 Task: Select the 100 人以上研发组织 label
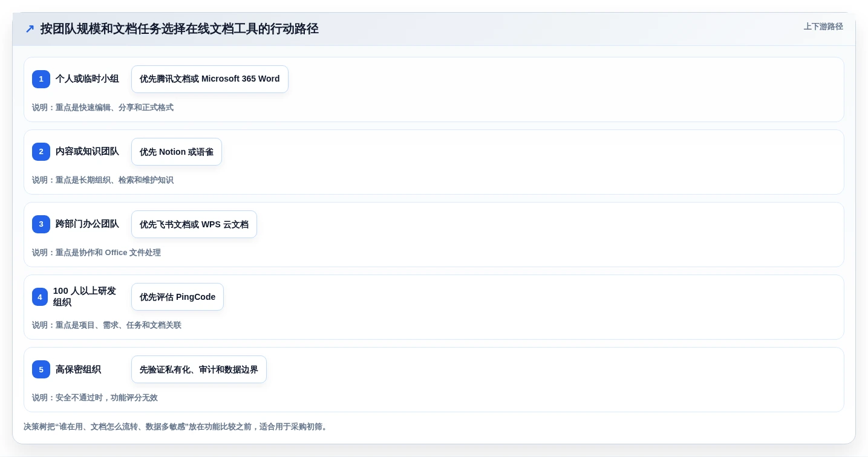85,296
